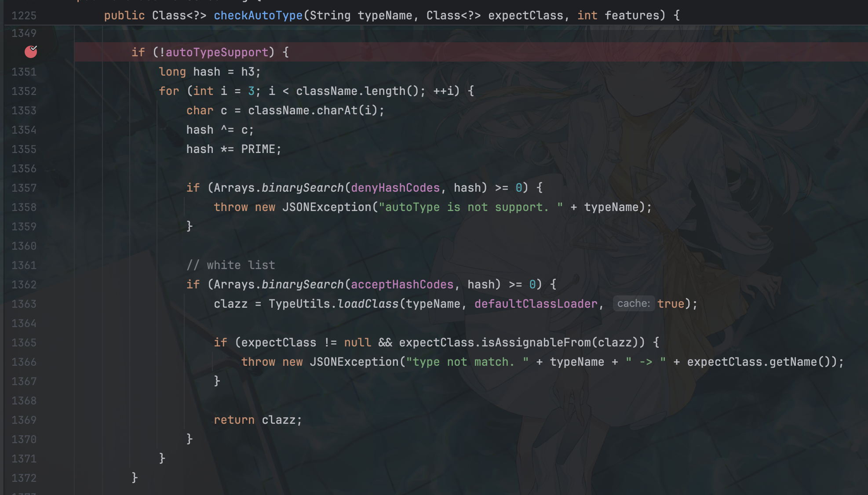
Task: Click the PRIME constant
Action: (x=258, y=149)
